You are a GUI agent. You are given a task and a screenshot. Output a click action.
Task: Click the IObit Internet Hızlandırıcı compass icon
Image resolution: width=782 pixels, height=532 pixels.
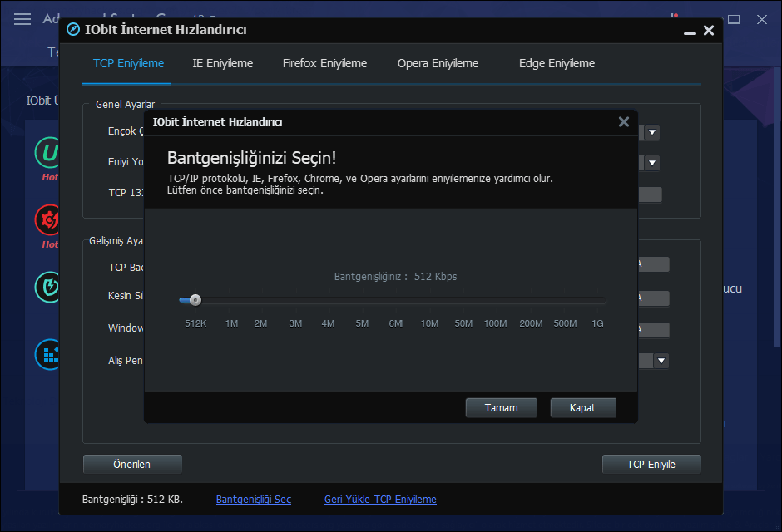tap(73, 30)
